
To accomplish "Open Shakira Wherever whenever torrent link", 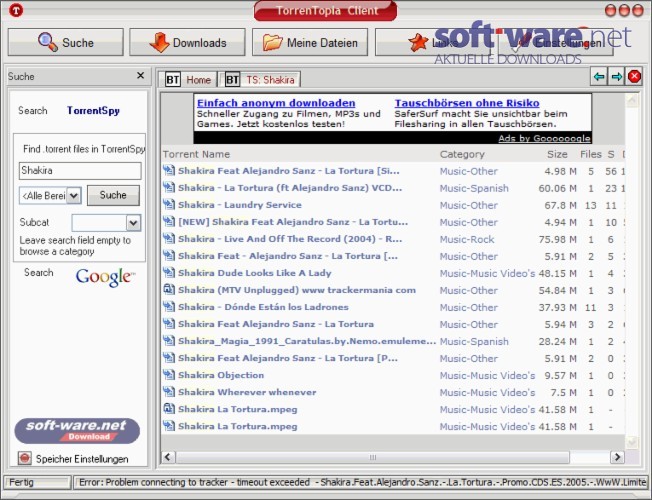I will (247, 392).
